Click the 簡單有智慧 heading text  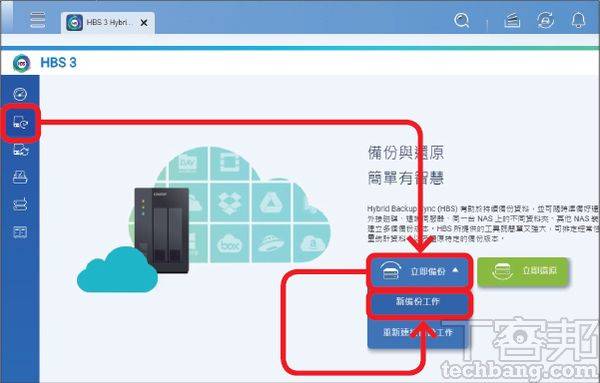(406, 178)
